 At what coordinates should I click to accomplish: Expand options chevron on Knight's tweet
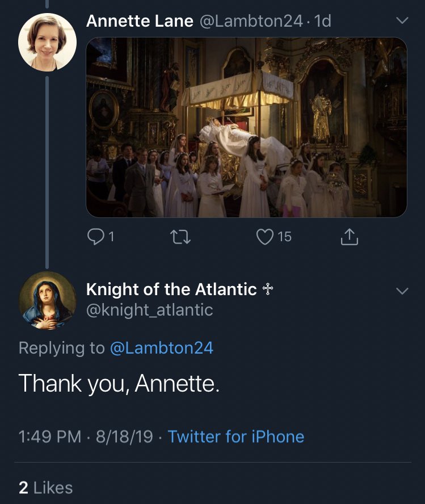[402, 291]
